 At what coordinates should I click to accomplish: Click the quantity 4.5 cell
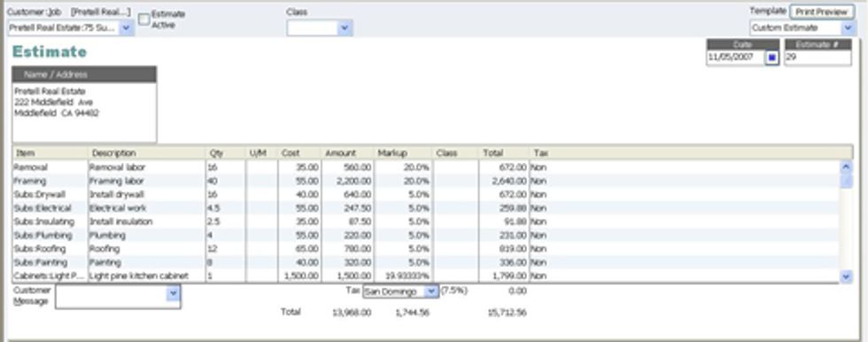[x=225, y=208]
